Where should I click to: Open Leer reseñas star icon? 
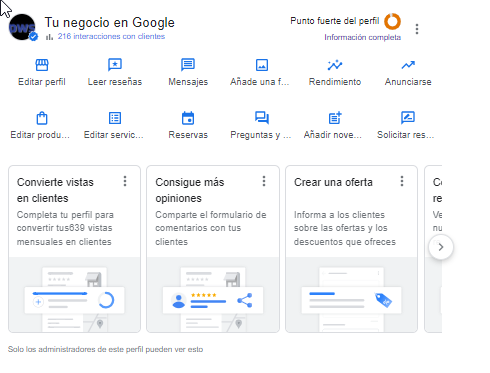(x=115, y=65)
